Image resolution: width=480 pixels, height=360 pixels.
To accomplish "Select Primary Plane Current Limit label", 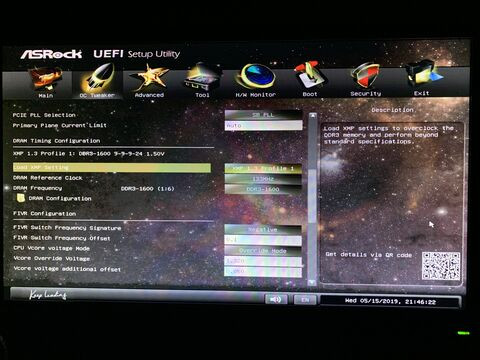I will coord(60,125).
